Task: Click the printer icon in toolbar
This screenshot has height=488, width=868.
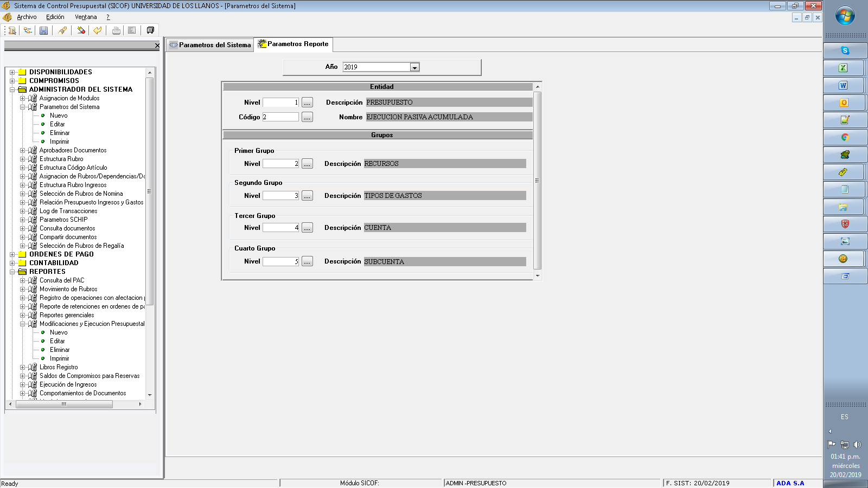Action: tap(116, 30)
